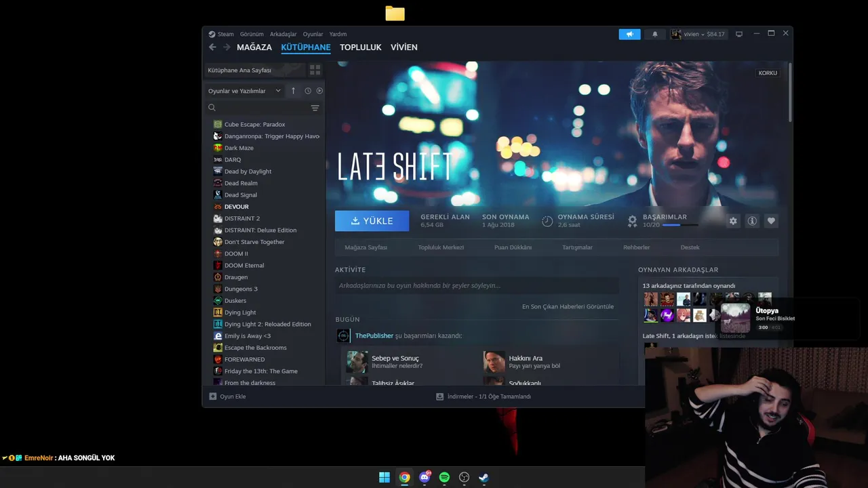View En Son Çıkan Haberleri Görüntüle
The height and width of the screenshot is (488, 868).
click(x=568, y=306)
